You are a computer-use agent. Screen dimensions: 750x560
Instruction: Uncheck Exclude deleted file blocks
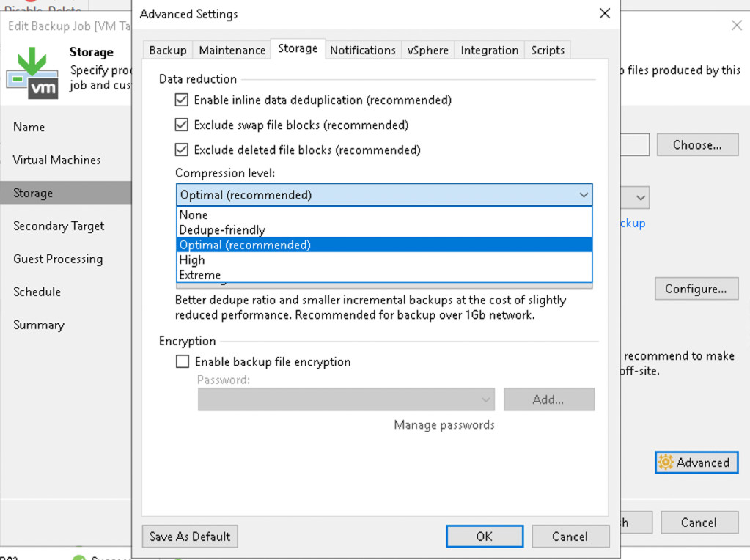[181, 150]
